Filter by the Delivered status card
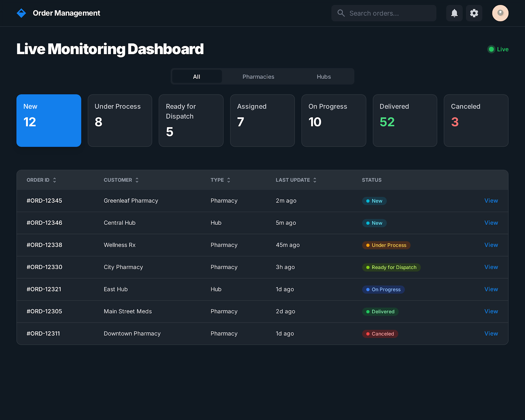This screenshot has width=525, height=420. (x=405, y=120)
